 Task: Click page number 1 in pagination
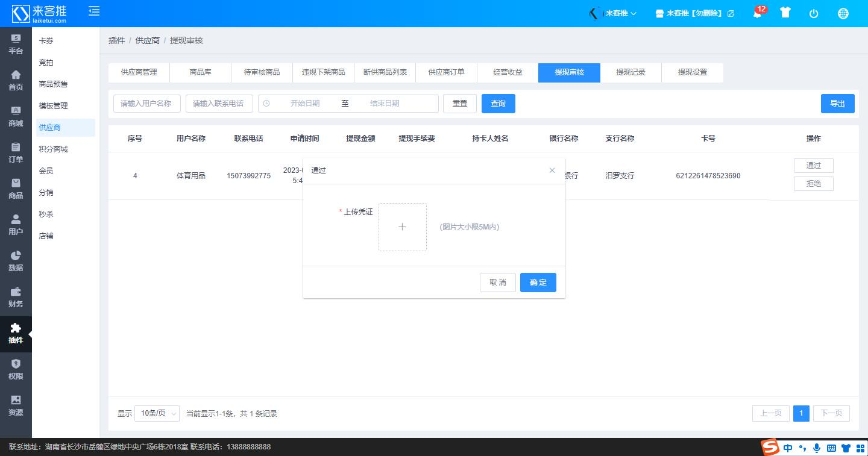[x=801, y=413]
